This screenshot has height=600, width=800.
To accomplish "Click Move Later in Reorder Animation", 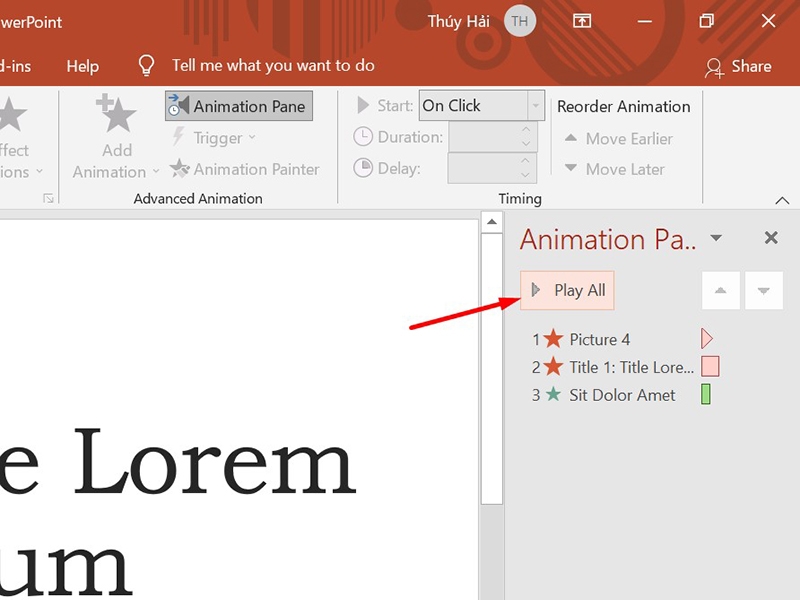I will click(x=613, y=169).
